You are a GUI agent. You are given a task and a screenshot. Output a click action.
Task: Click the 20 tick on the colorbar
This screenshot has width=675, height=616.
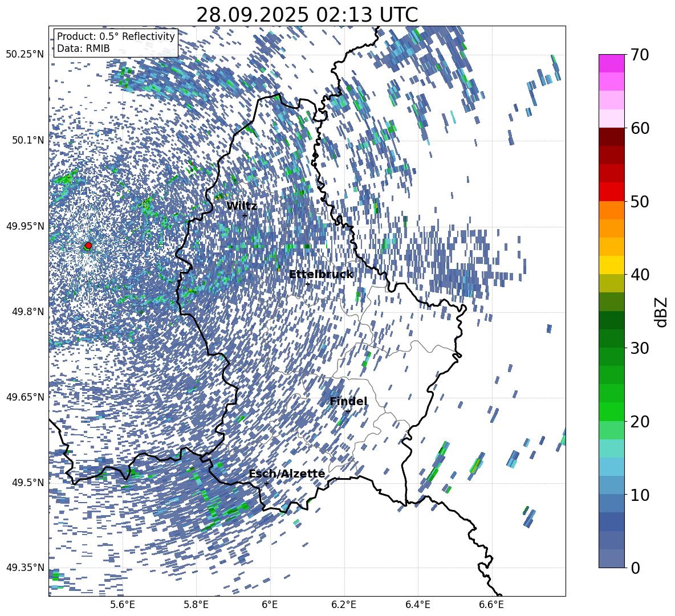[x=640, y=422]
